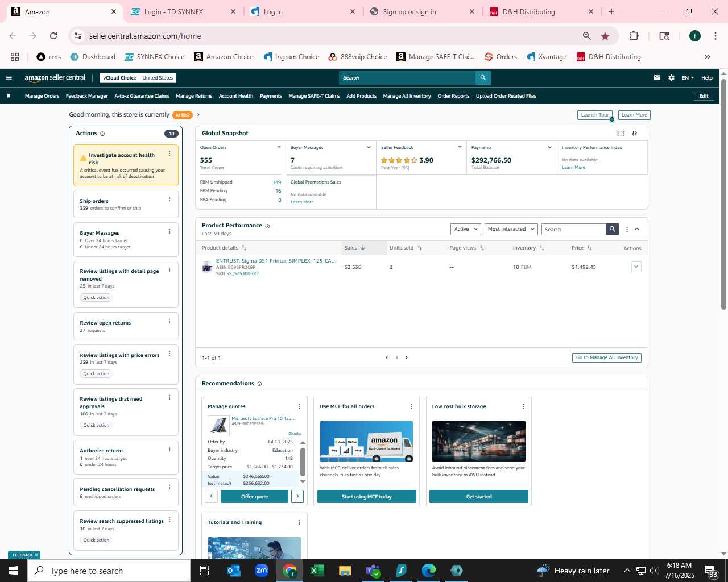Click the Manage quotes card scrollbar
Image resolution: width=728 pixels, height=582 pixels.
pyautogui.click(x=303, y=462)
